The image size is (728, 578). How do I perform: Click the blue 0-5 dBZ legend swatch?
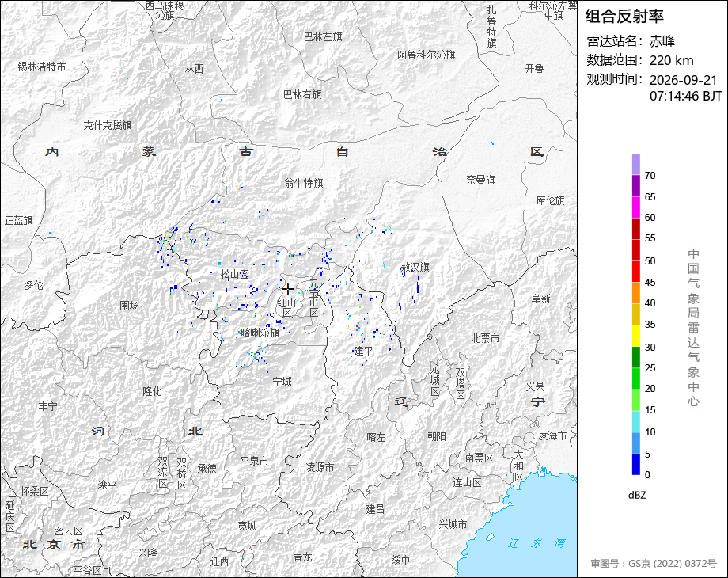click(x=635, y=464)
